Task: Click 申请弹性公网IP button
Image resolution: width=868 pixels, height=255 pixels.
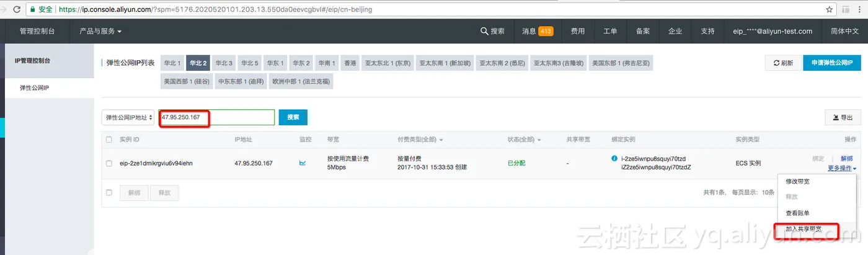Action: pos(832,63)
